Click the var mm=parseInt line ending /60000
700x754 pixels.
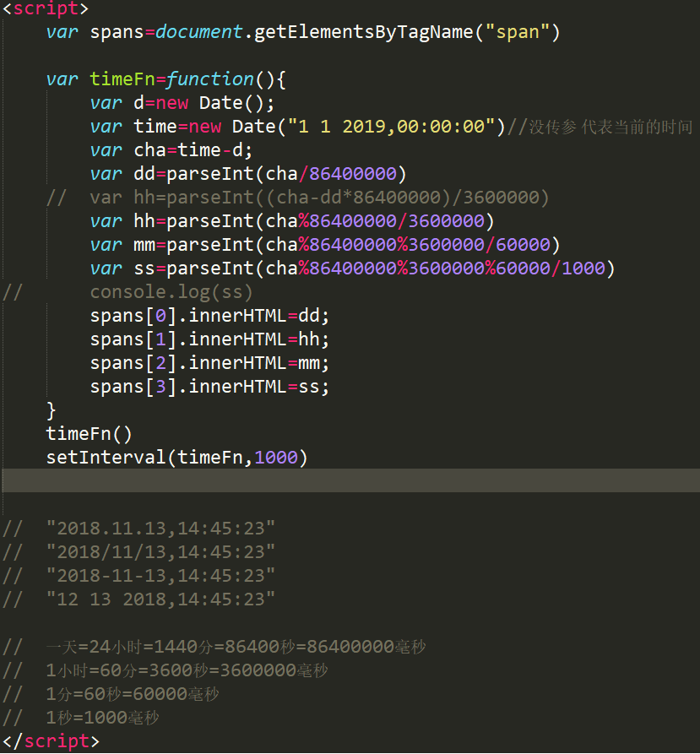[x=325, y=245]
